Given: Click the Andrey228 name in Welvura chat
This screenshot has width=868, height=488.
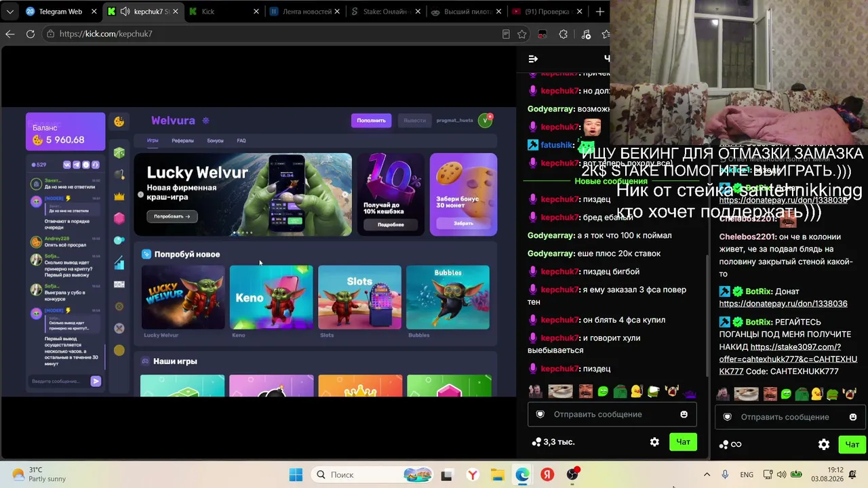Looking at the screenshot, I should pos(57,239).
